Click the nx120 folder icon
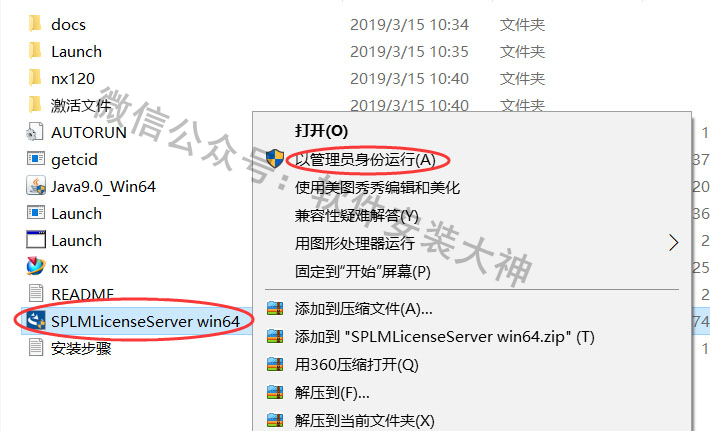Screen dimensions: 710x431 pos(35,78)
